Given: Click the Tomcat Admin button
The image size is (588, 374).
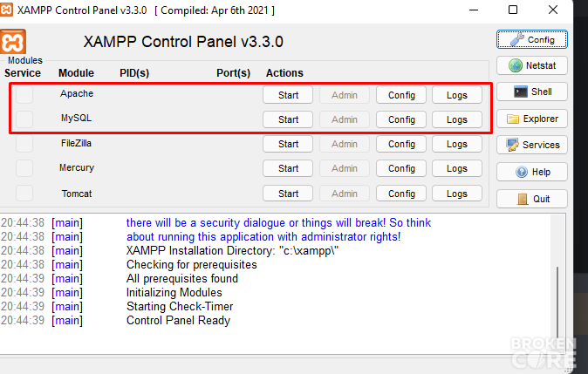Looking at the screenshot, I should (x=345, y=194).
